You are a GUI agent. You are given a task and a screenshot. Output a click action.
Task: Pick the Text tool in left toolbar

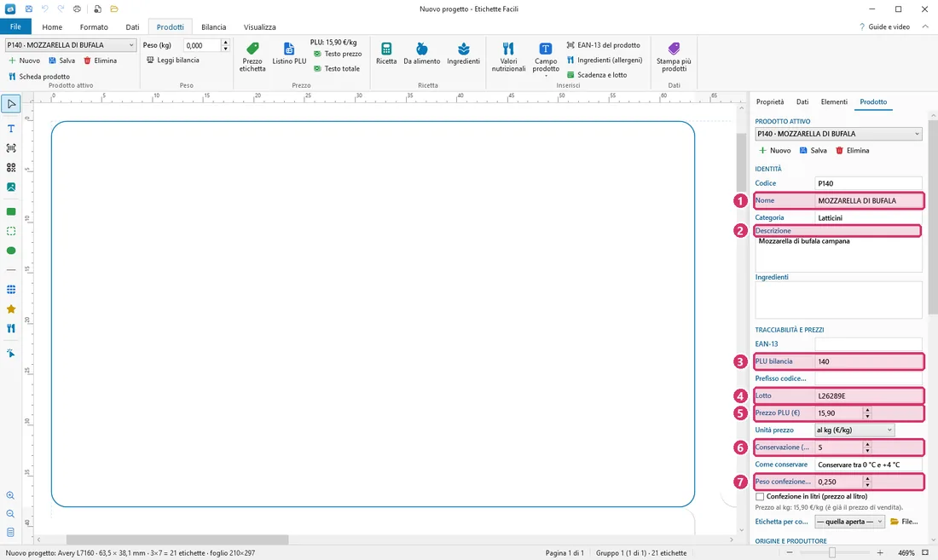[11, 129]
